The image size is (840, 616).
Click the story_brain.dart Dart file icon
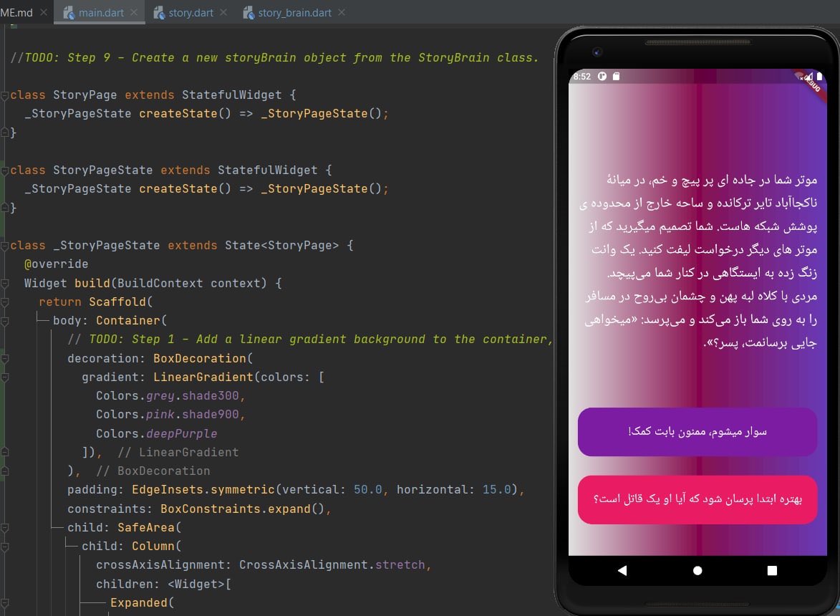(248, 13)
